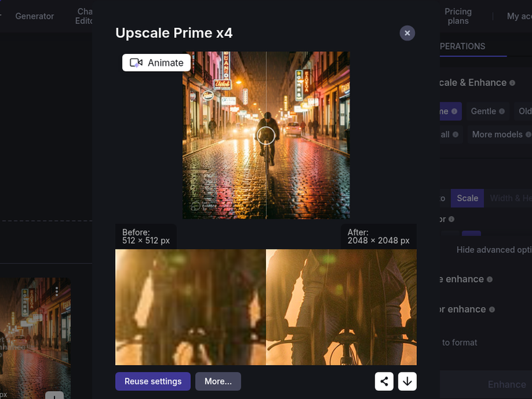Open My account in the header
532x399 pixels.
pyautogui.click(x=519, y=16)
